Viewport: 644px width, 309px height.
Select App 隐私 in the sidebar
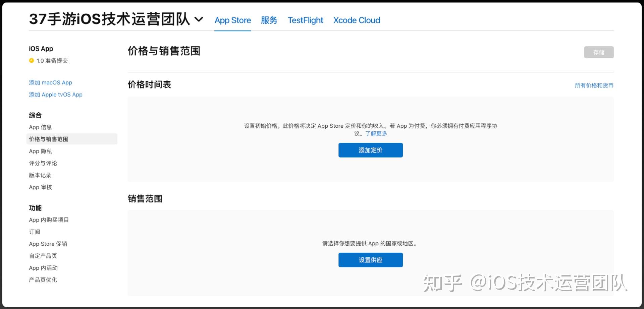pyautogui.click(x=40, y=151)
